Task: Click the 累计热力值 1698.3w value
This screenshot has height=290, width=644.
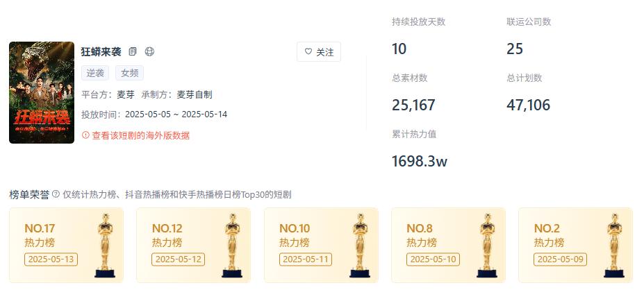Action: [x=420, y=161]
